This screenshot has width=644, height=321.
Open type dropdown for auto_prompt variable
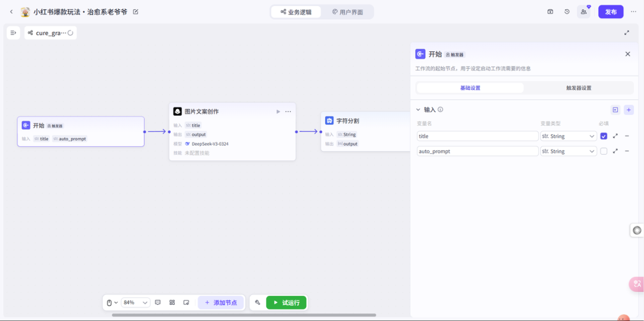point(568,152)
